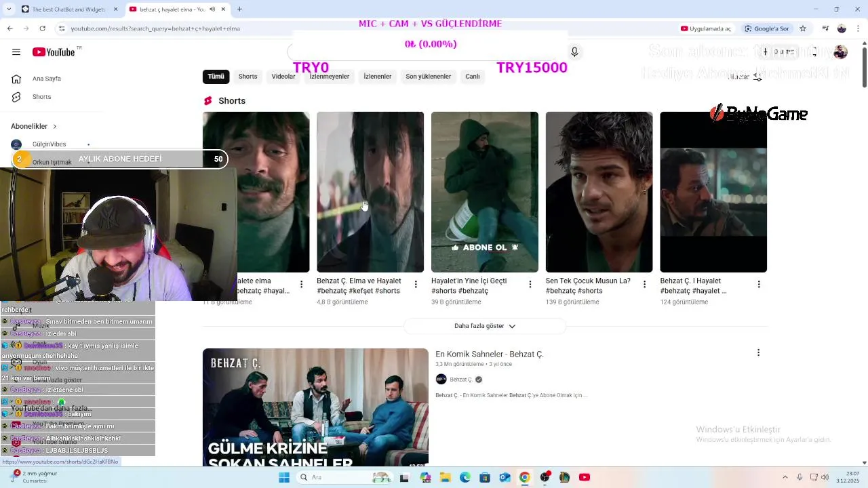Open weather widget showing 2 mm yağmur

34,477
